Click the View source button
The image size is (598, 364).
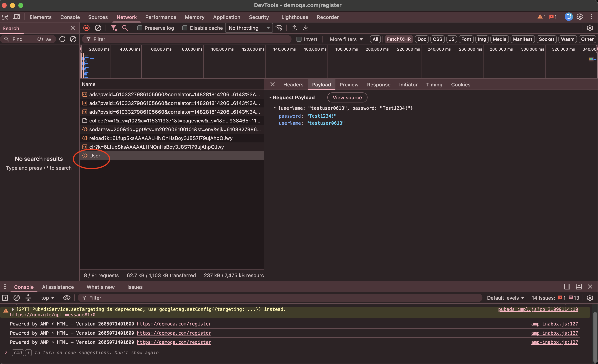click(347, 97)
